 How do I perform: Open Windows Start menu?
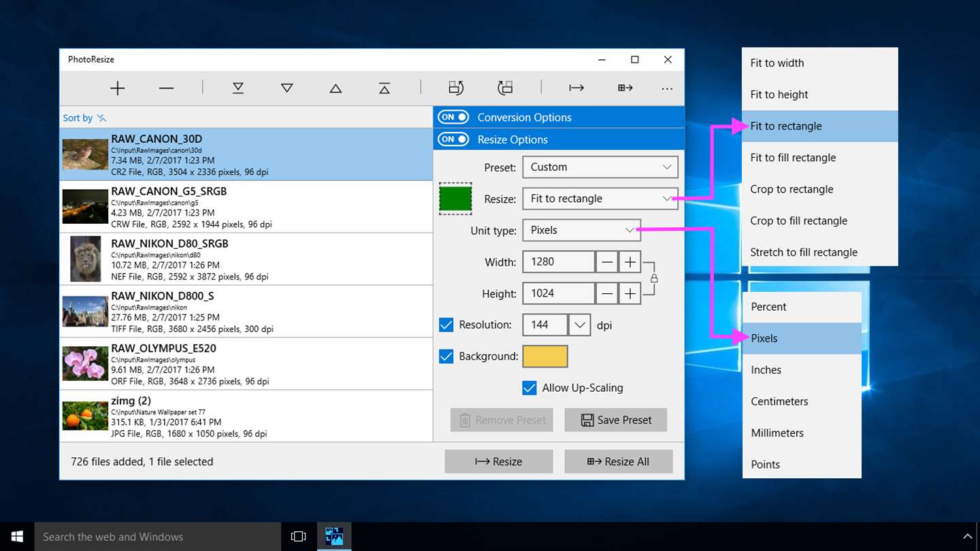(x=17, y=537)
